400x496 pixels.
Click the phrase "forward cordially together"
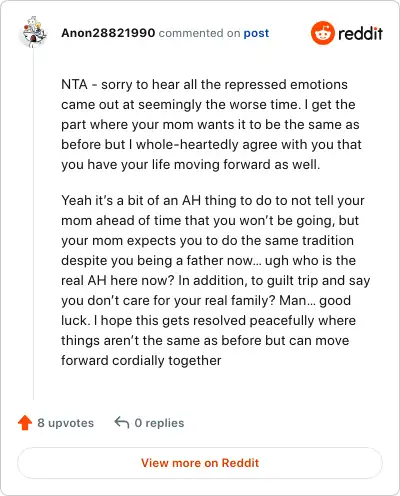(141, 361)
